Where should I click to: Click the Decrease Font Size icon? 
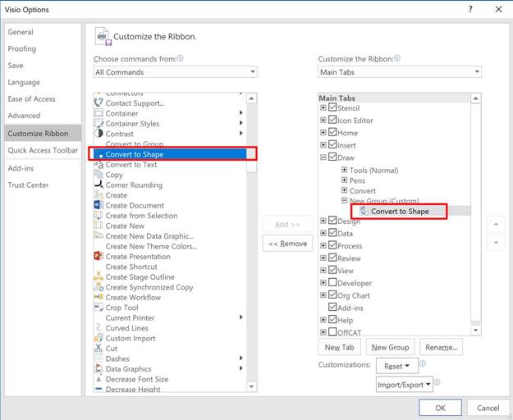tap(98, 379)
